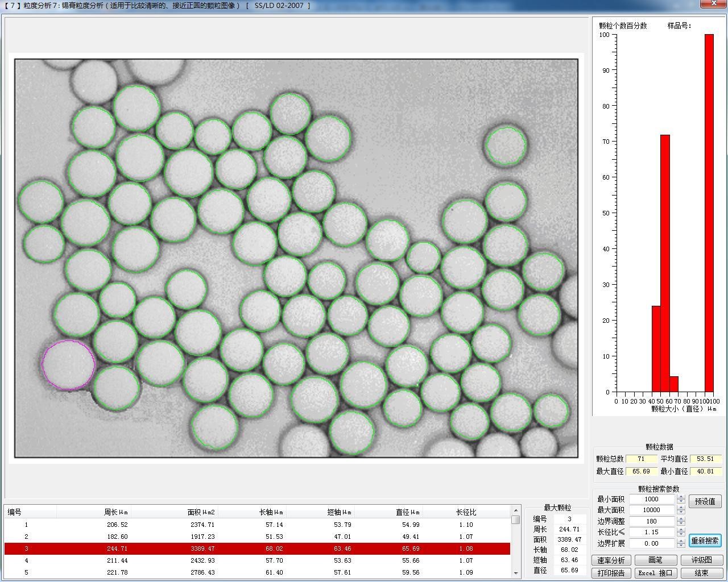This screenshot has height=582, width=728.
Task: Click the area cell 2374.71
Action: pos(202,525)
